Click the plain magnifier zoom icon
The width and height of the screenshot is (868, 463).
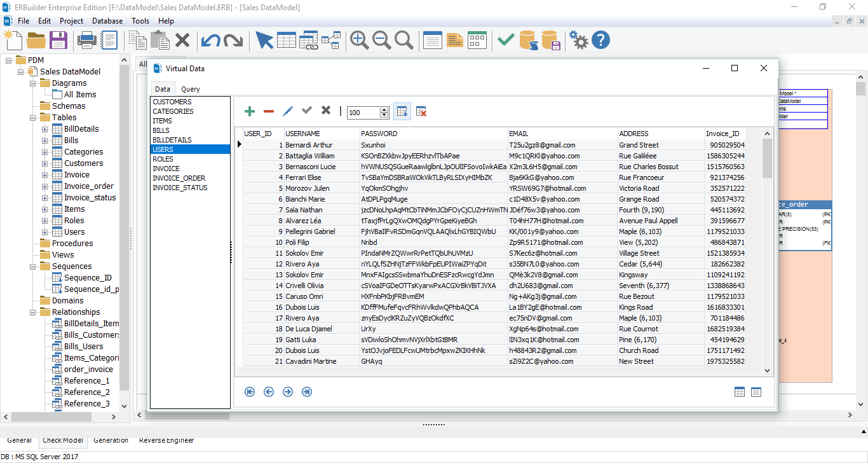click(x=404, y=40)
